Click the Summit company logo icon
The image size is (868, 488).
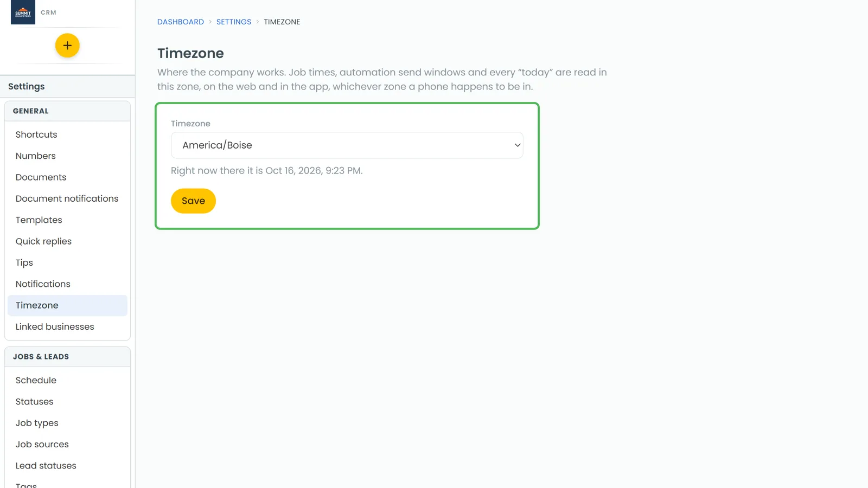click(23, 12)
